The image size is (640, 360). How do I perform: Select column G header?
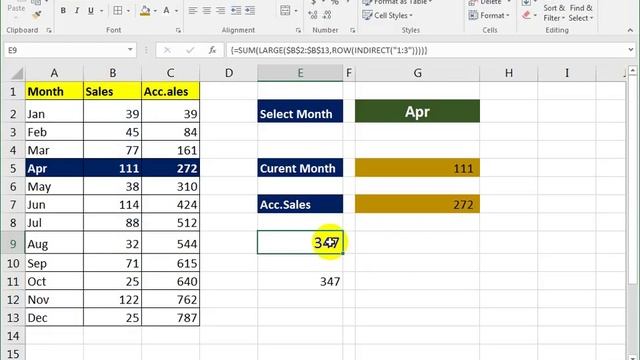pyautogui.click(x=417, y=73)
